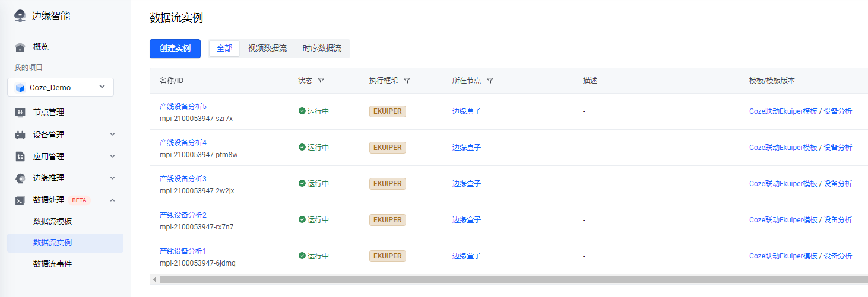
Task: Click the 边缘推理 sidebar icon
Action: point(20,178)
